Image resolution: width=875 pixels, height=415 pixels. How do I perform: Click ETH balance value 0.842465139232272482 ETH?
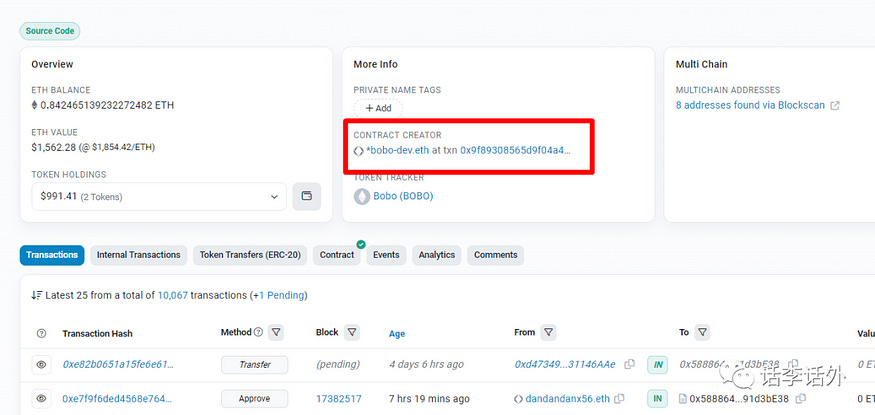(107, 105)
